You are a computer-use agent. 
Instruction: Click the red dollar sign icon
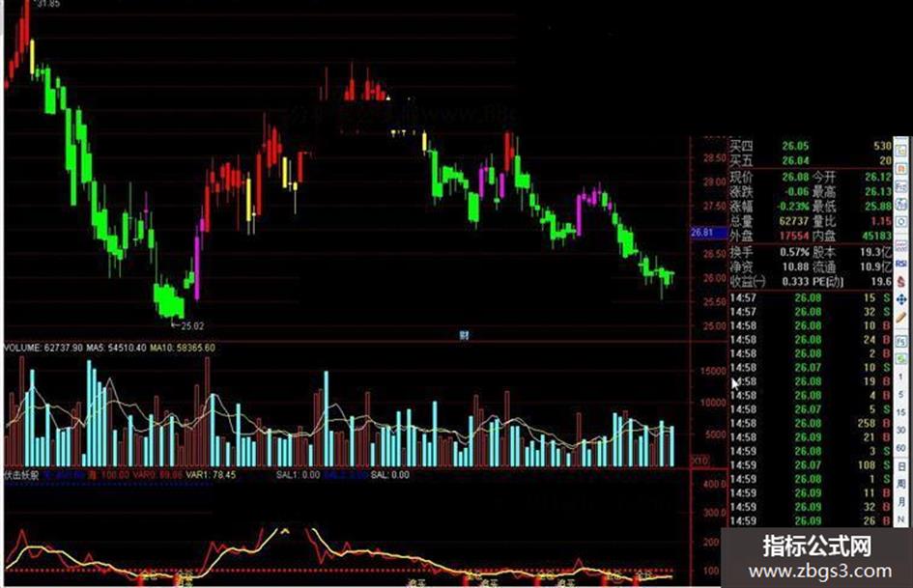click(x=901, y=281)
